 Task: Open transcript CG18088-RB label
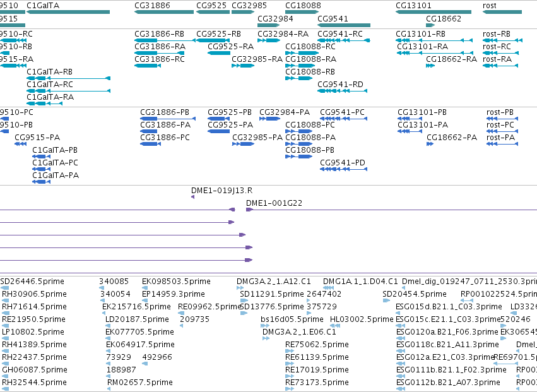click(310, 72)
